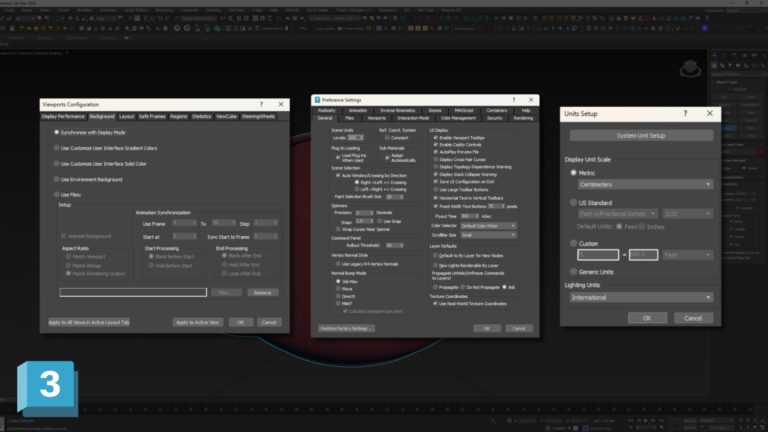Viewport: 768px width, 432px height.
Task: Click Flyout Time spinner field
Action: [x=470, y=216]
